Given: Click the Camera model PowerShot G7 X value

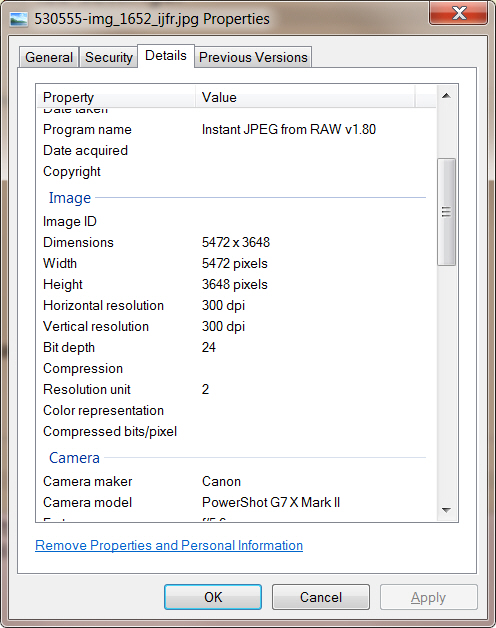Looking at the screenshot, I should click(x=271, y=502).
